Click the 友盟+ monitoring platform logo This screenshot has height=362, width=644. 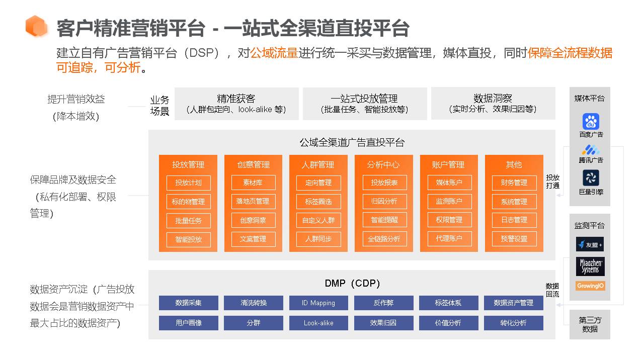(590, 244)
